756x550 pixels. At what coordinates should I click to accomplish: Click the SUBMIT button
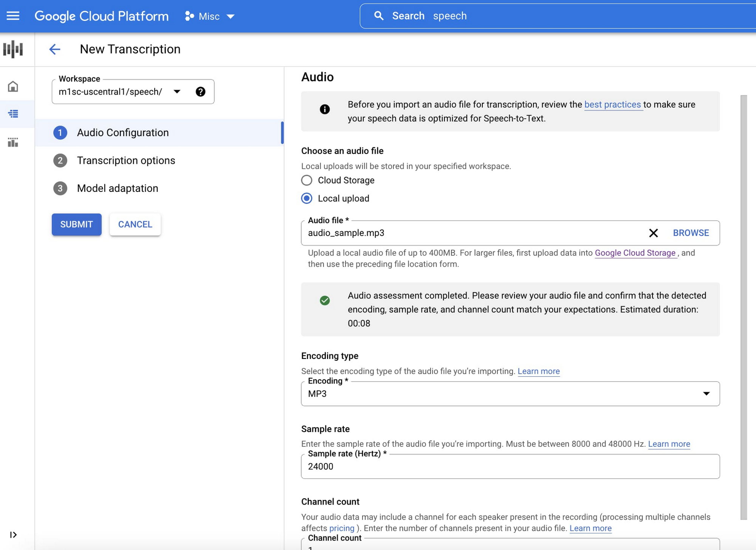(x=76, y=224)
